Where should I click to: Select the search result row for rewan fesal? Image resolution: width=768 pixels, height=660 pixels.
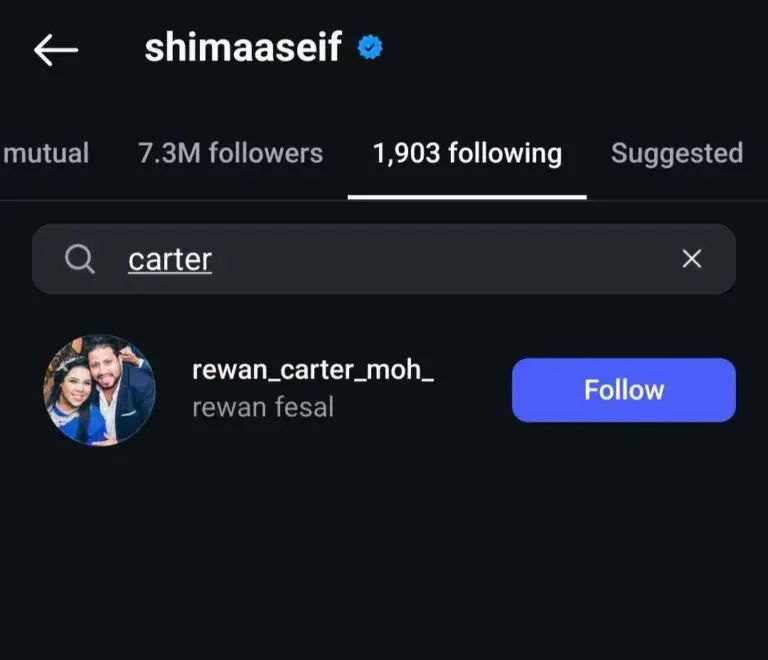[330, 390]
